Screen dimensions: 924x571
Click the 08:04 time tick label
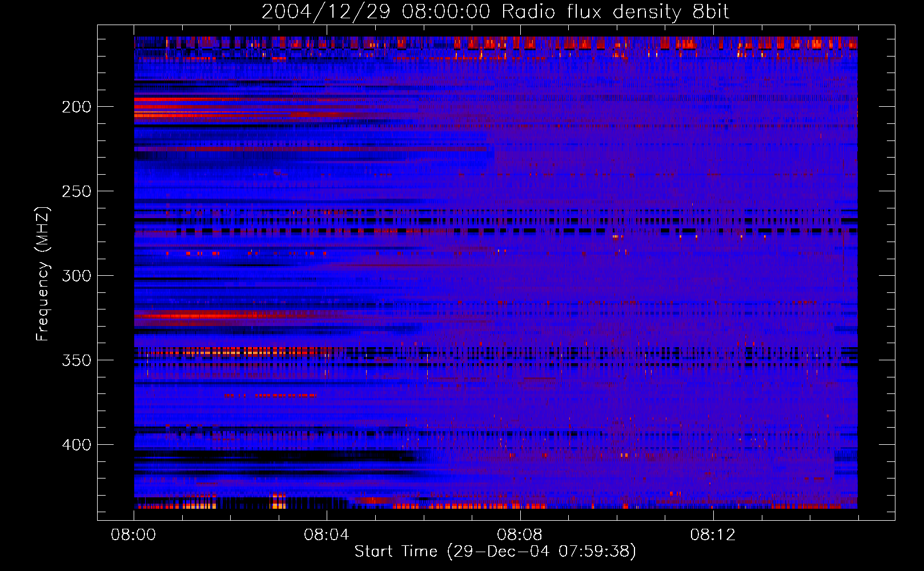pos(327,535)
